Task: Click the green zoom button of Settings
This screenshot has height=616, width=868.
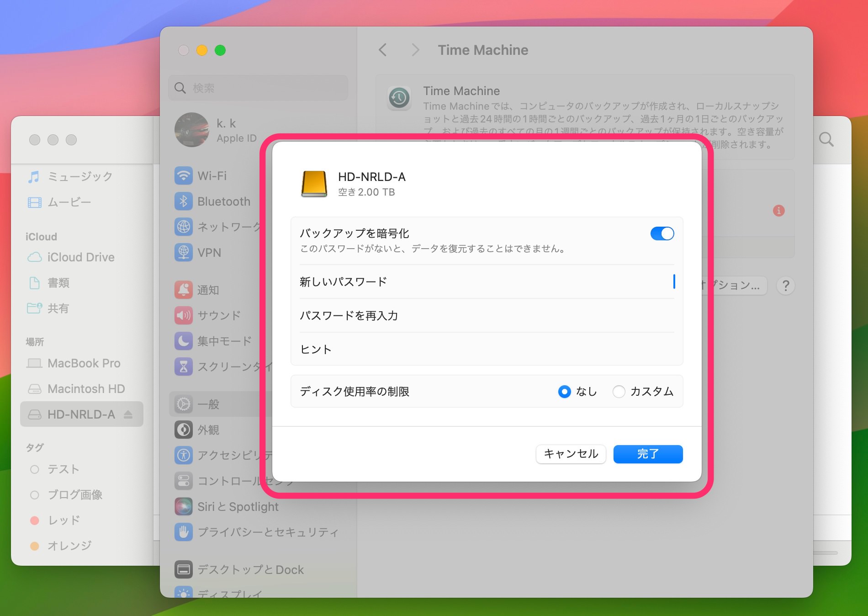Action: (220, 50)
